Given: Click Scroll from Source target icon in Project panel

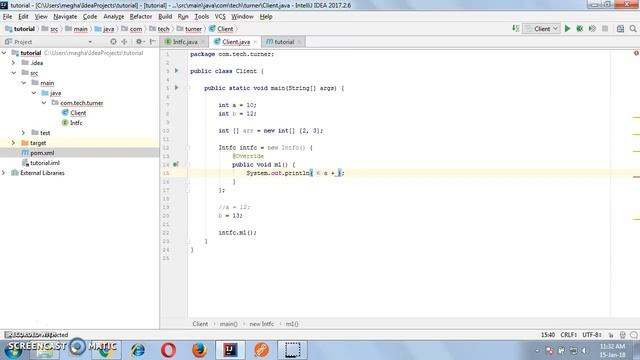Looking at the screenshot, I should (x=113, y=42).
